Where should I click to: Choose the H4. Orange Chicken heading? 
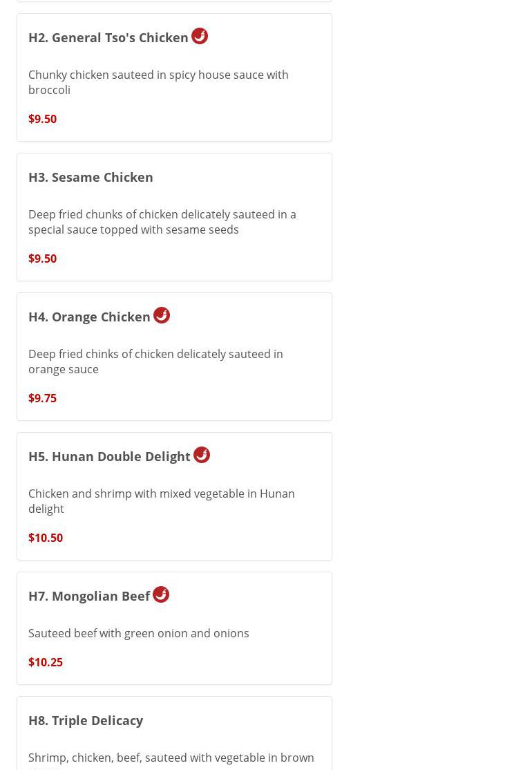(89, 317)
